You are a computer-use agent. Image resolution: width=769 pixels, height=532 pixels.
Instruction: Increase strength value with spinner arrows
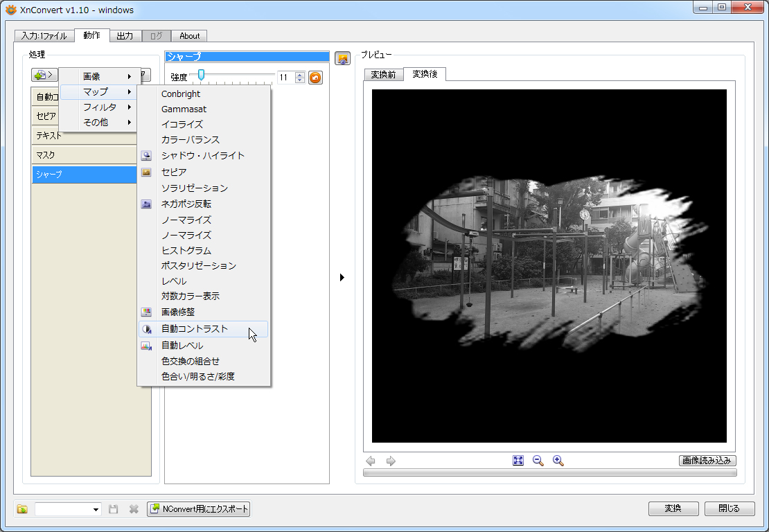[x=300, y=75]
